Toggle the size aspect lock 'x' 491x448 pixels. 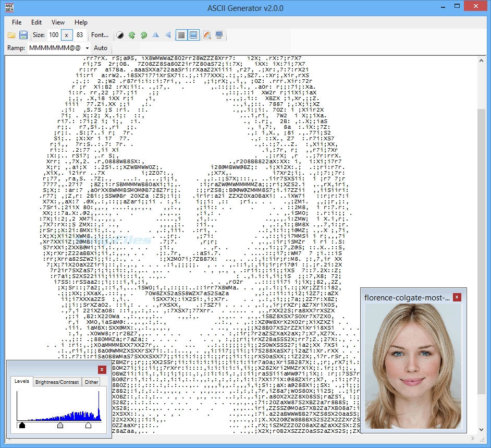tap(67, 35)
